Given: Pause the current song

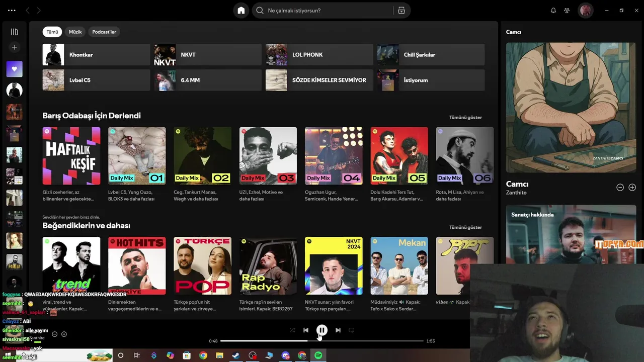Looking at the screenshot, I should click(322, 330).
